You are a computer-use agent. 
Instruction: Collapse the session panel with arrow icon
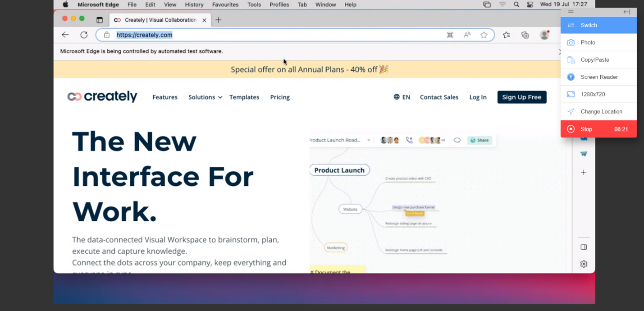pyautogui.click(x=626, y=12)
